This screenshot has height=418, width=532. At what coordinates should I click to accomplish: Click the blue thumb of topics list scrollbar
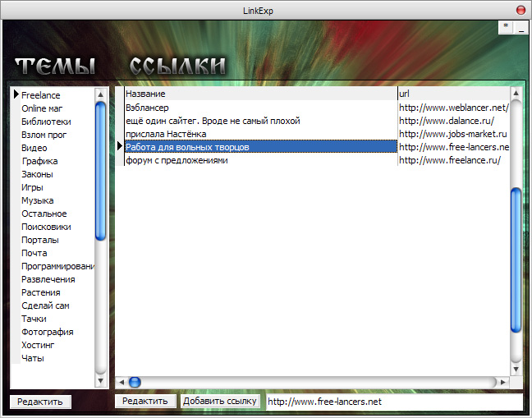point(100,171)
